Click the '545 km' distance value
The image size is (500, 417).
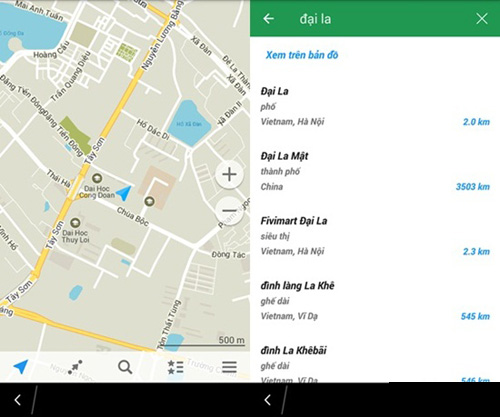click(475, 316)
